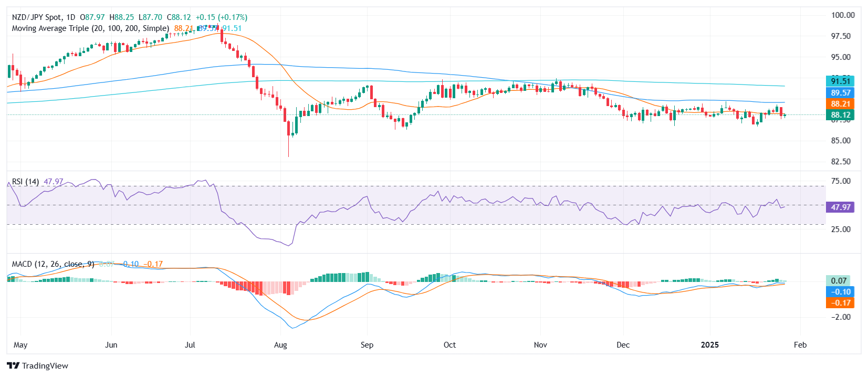Click the 88.12 current price tag
Screen dimensions: 868x377
(x=840, y=115)
